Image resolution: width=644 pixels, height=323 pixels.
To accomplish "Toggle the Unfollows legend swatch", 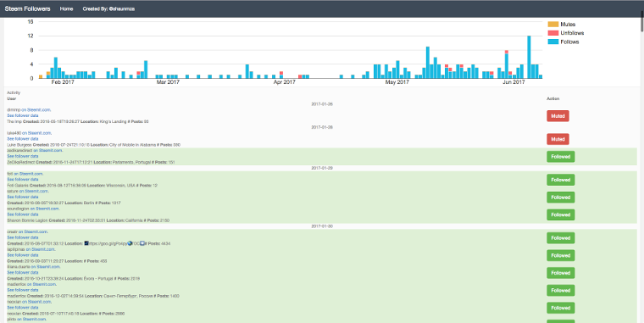I will tap(553, 33).
